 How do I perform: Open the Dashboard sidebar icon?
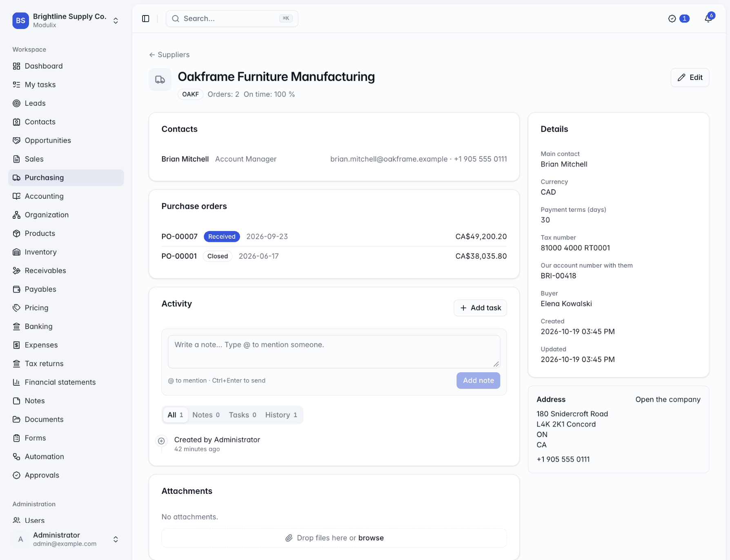point(16,66)
